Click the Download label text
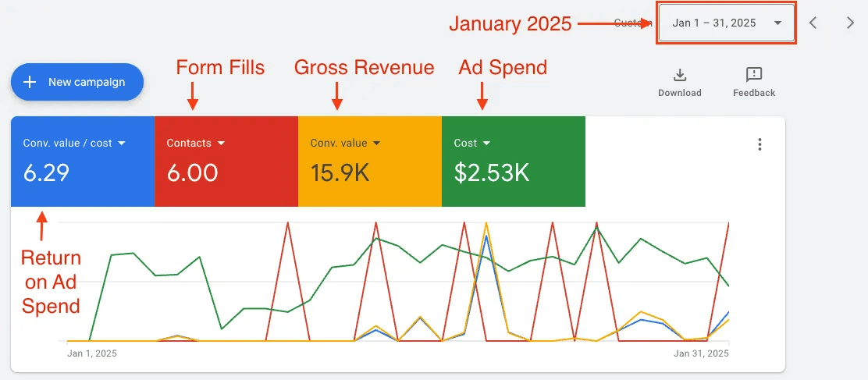This screenshot has width=868, height=380. pos(679,93)
